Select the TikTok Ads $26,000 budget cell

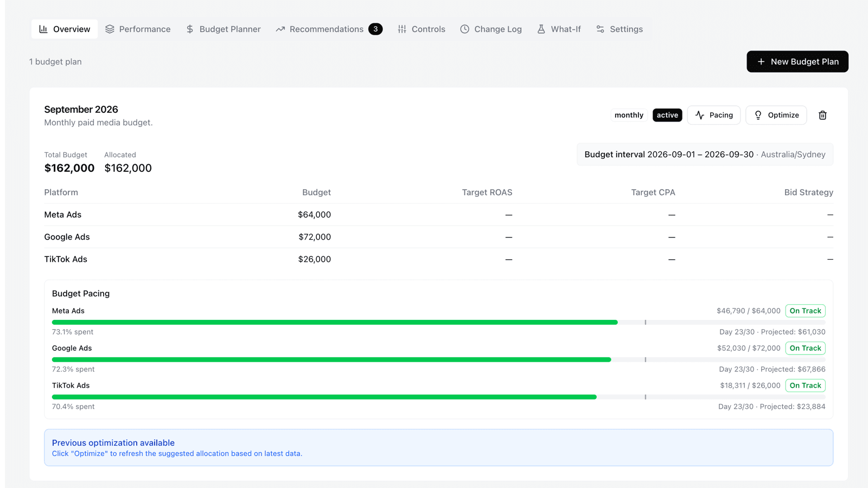(315, 259)
